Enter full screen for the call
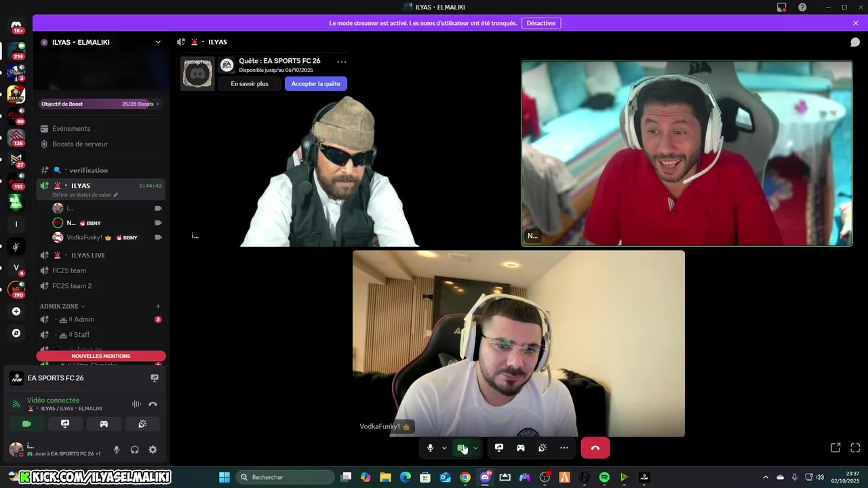 point(855,448)
